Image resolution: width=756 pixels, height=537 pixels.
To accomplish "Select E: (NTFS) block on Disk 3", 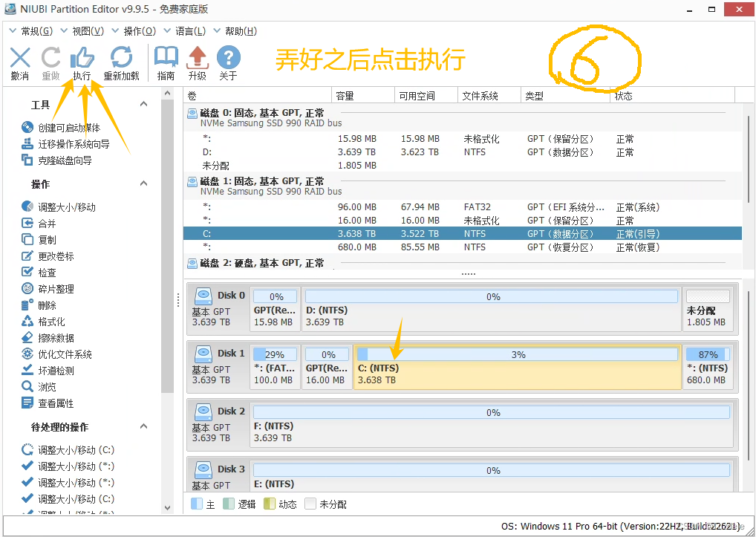I will [492, 476].
